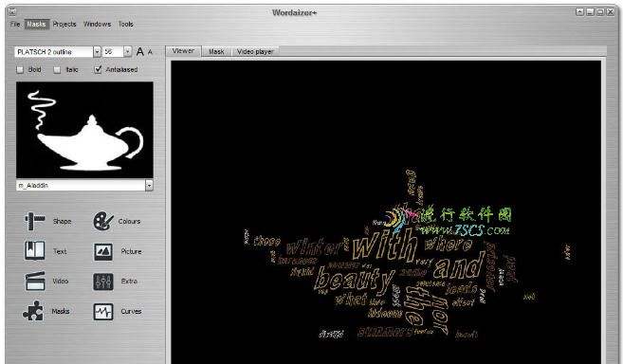Click the Picture label

click(x=131, y=251)
